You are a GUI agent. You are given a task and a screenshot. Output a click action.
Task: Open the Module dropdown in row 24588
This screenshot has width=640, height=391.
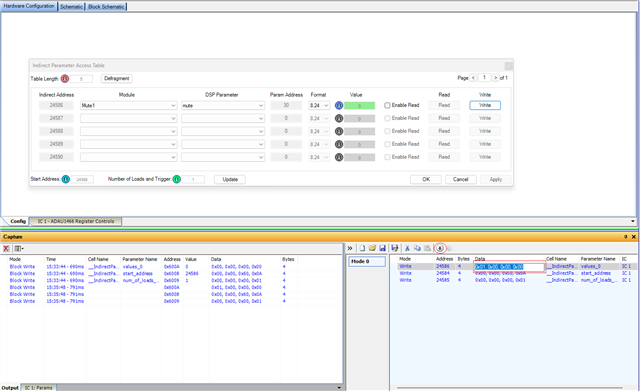click(x=128, y=131)
